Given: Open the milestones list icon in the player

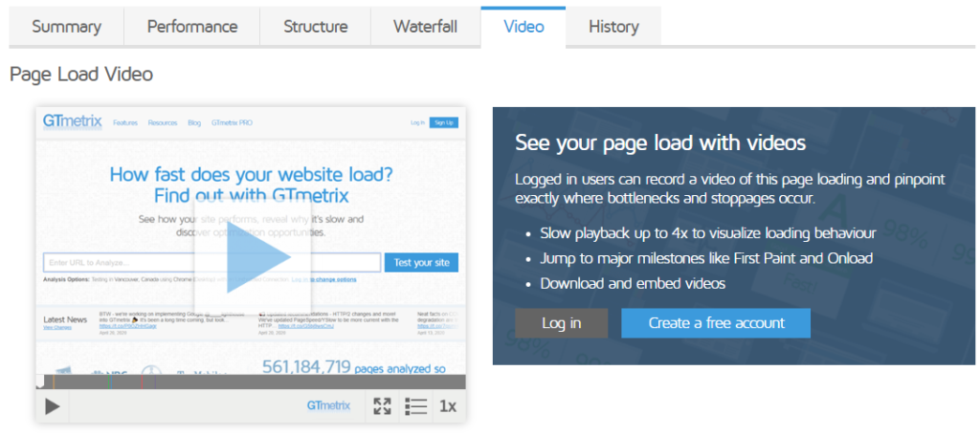Looking at the screenshot, I should (x=415, y=406).
